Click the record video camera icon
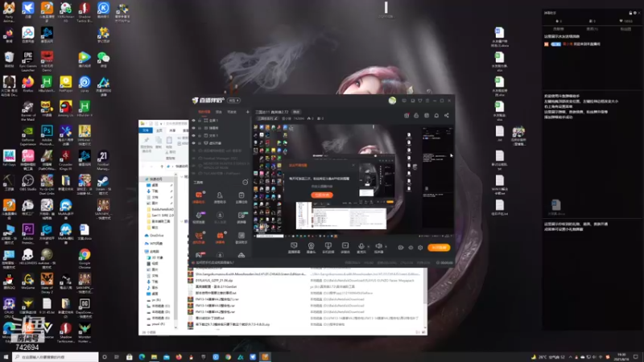This screenshot has width=644, height=362. click(x=401, y=248)
